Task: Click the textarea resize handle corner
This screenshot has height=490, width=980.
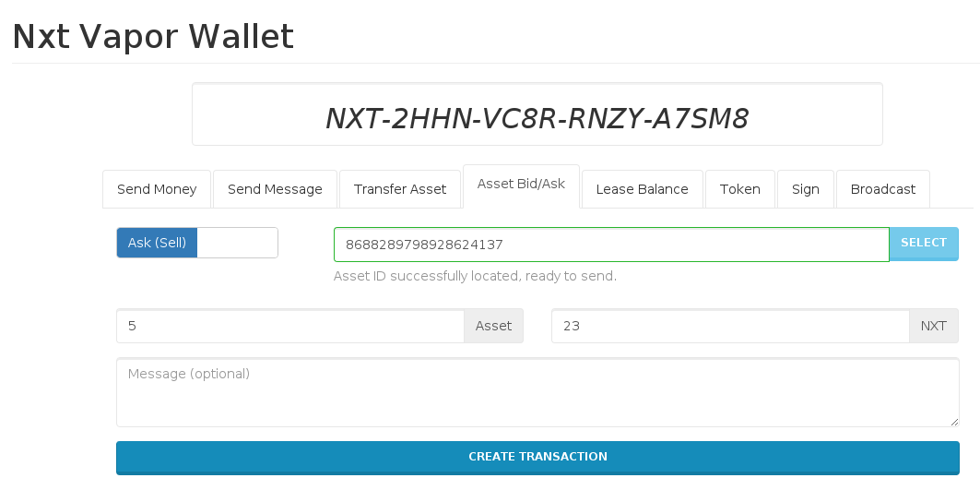Action: click(x=954, y=422)
